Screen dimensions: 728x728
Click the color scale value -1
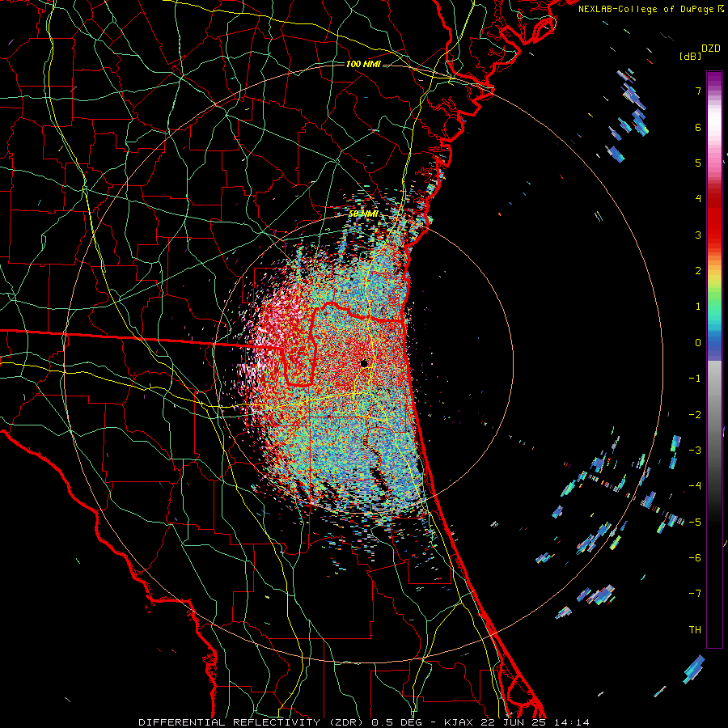[x=695, y=379]
